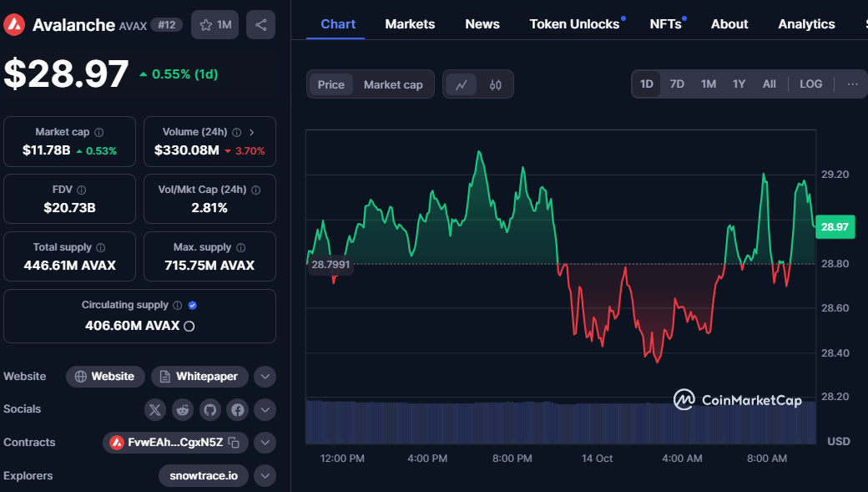This screenshot has height=492, width=868.
Task: Switch to the Chart tab
Action: (x=338, y=24)
